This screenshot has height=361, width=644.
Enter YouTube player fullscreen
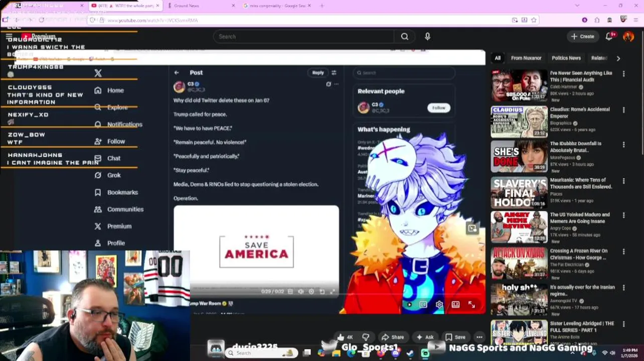471,304
